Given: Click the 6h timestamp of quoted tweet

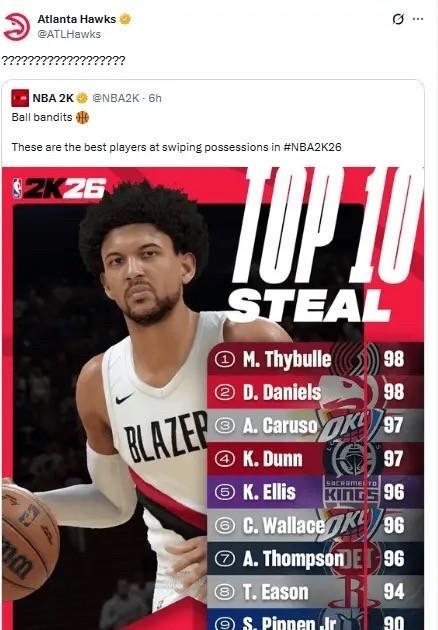Looking at the screenshot, I should 155,98.
